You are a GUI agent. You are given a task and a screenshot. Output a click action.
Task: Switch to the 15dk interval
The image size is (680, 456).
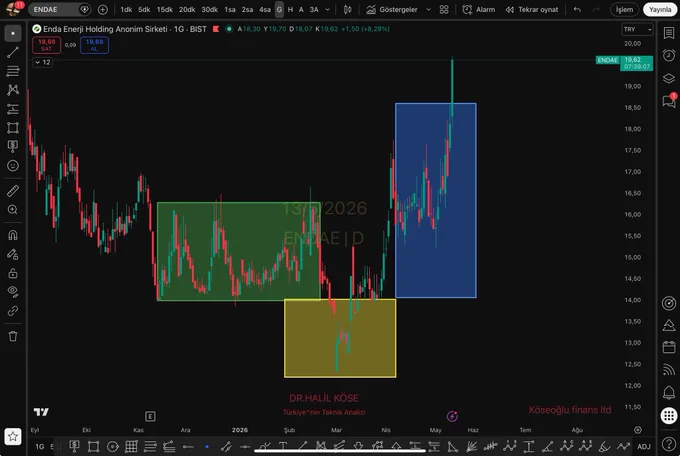tap(165, 10)
